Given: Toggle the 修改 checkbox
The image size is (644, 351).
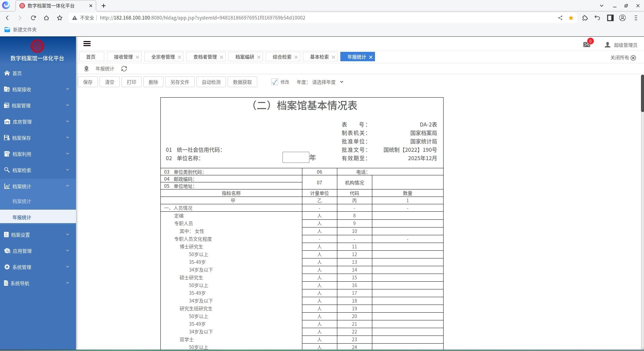Looking at the screenshot, I should point(275,82).
